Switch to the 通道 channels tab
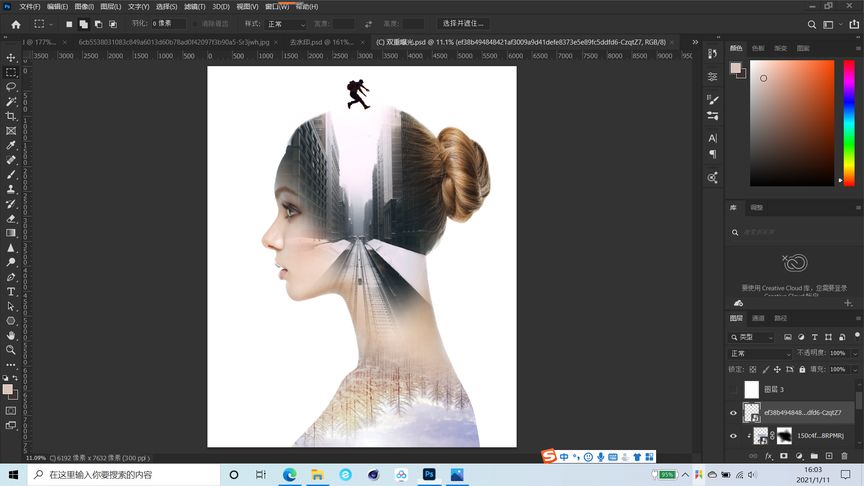 pos(759,318)
